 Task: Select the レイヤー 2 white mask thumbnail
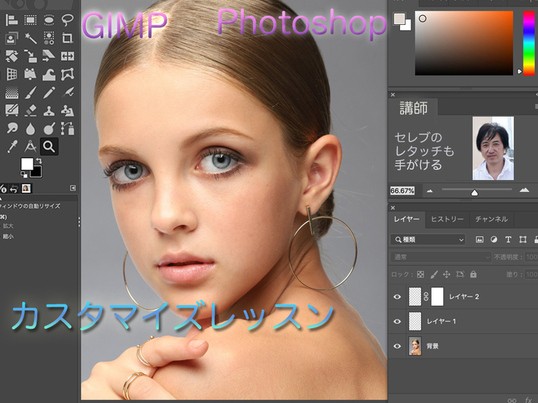(437, 297)
